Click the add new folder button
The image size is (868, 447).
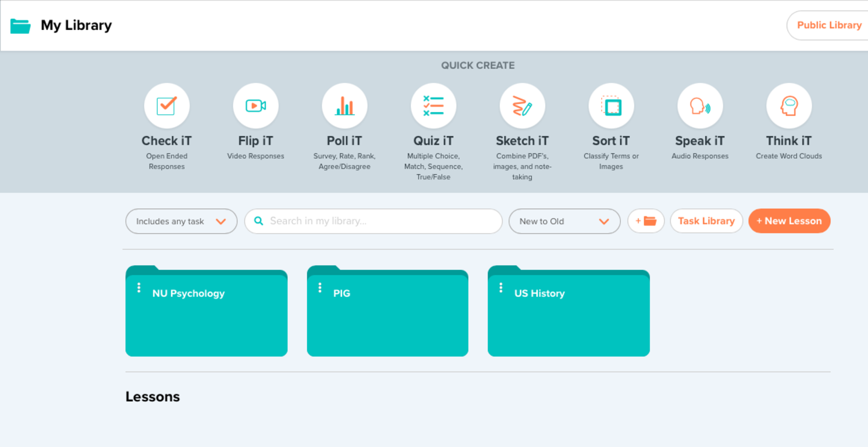[645, 221]
